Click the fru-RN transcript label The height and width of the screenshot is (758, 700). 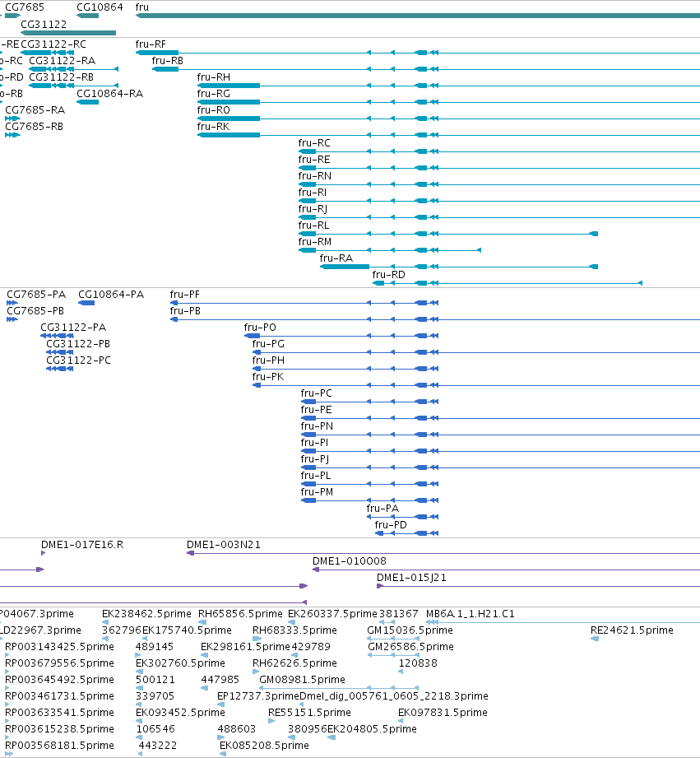click(x=314, y=175)
